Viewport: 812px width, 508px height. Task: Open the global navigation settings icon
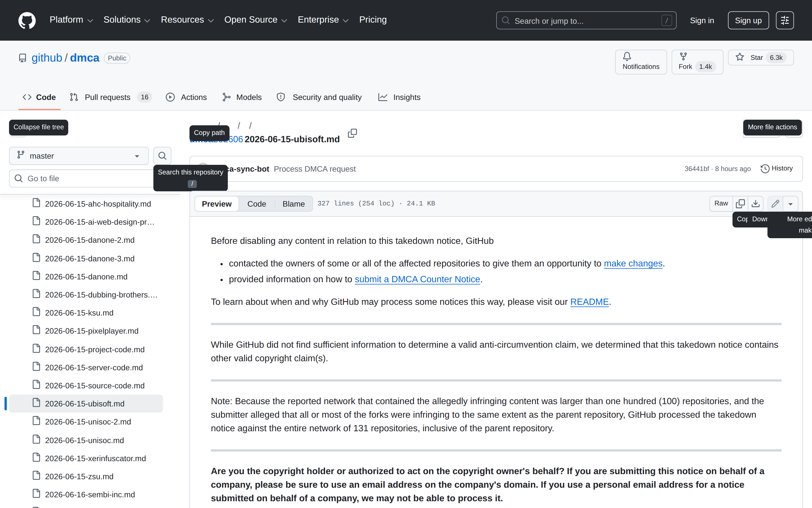784,21
